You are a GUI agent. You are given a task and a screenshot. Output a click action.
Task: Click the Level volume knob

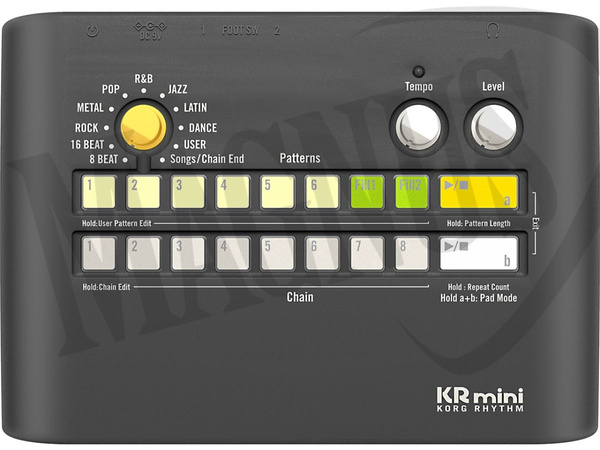click(493, 127)
